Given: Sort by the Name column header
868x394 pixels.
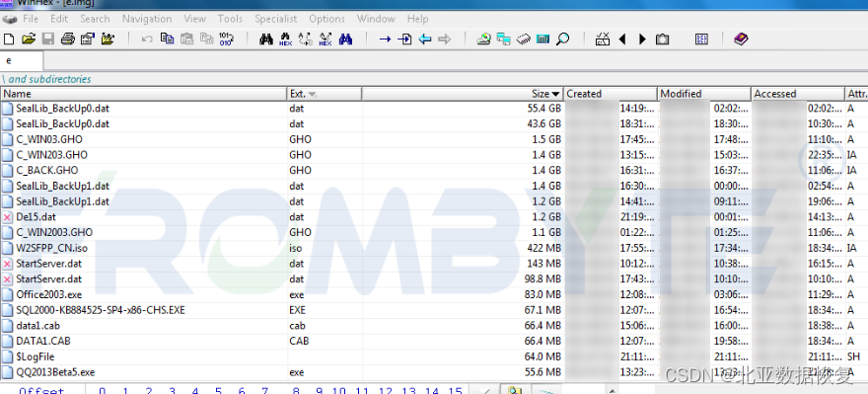Looking at the screenshot, I should (x=144, y=94).
